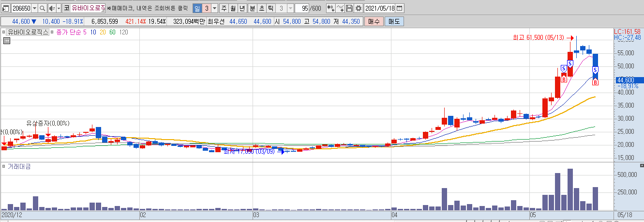Click the 매도 sell button
Screen dimensions: 644x222
click(394, 22)
